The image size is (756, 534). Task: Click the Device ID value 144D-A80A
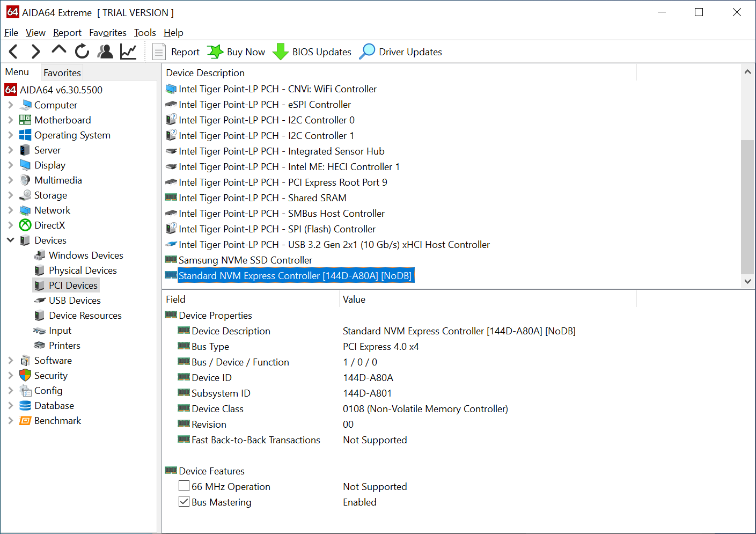click(368, 378)
